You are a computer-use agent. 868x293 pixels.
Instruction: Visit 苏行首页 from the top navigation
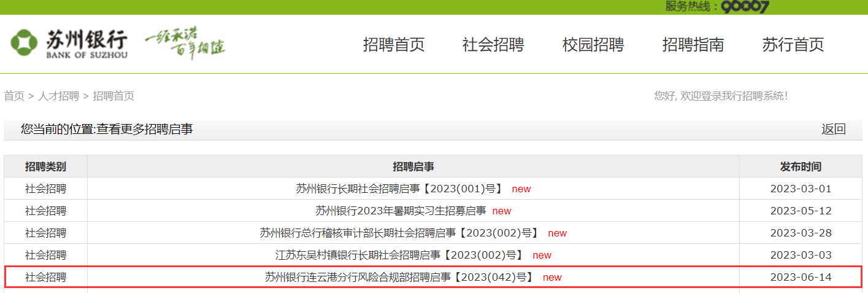(793, 45)
